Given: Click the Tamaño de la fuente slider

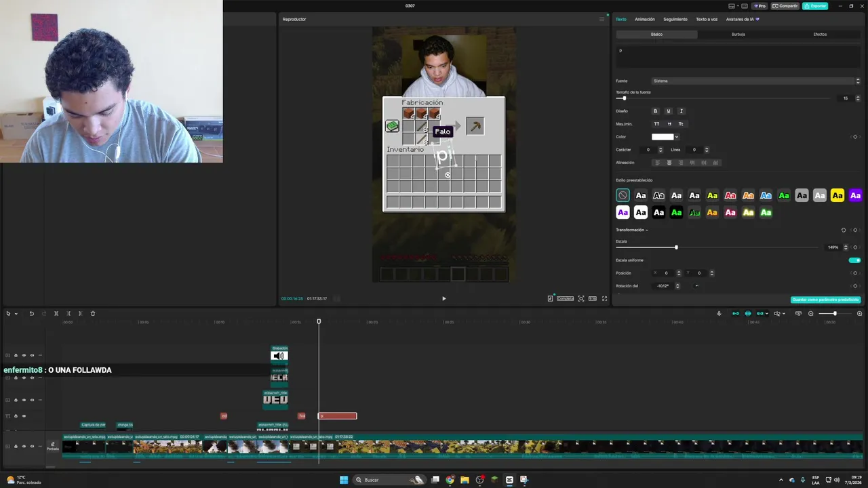Looking at the screenshot, I should [722, 98].
